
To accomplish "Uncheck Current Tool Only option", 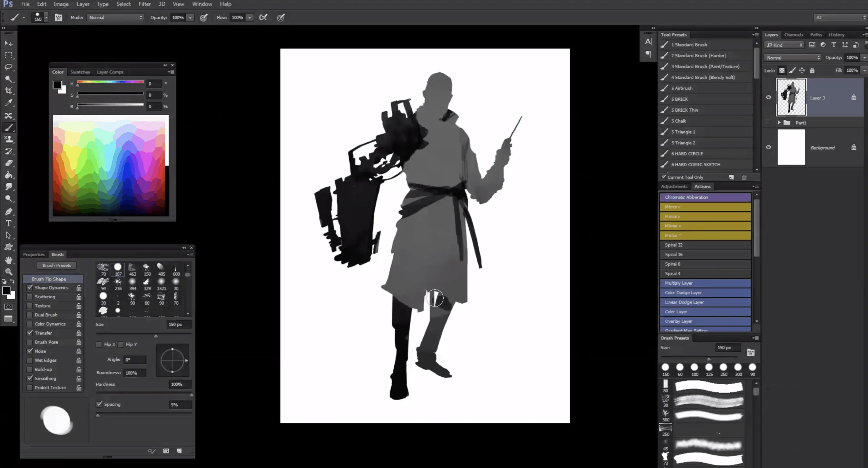I will (664, 177).
